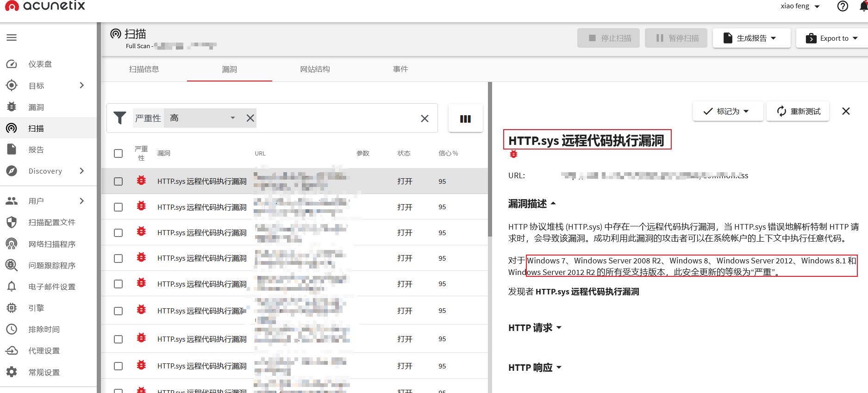
Task: Switch to the 事件 tab
Action: [400, 69]
